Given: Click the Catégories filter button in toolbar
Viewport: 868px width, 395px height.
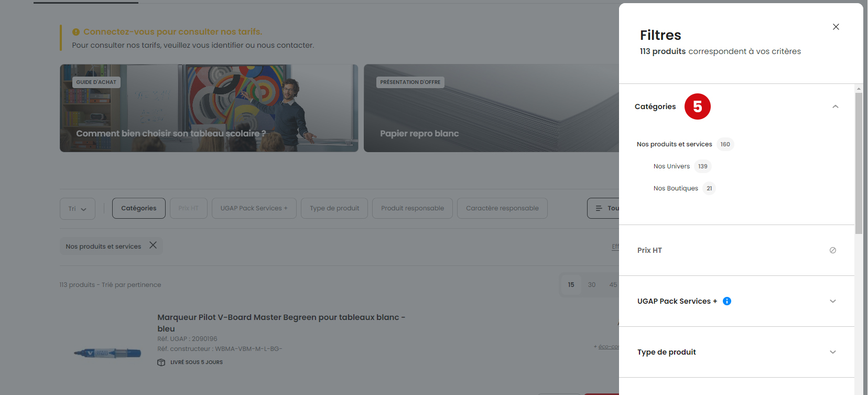Looking at the screenshot, I should pyautogui.click(x=139, y=208).
